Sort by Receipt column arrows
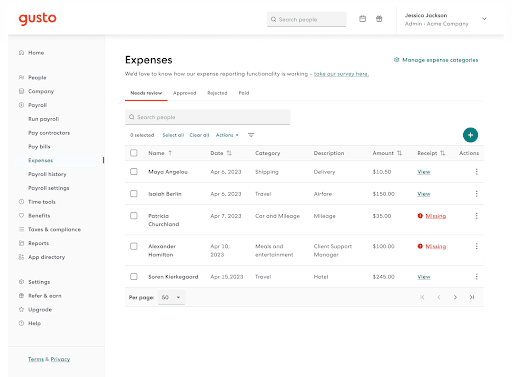Image resolution: width=512 pixels, height=377 pixels. click(442, 153)
